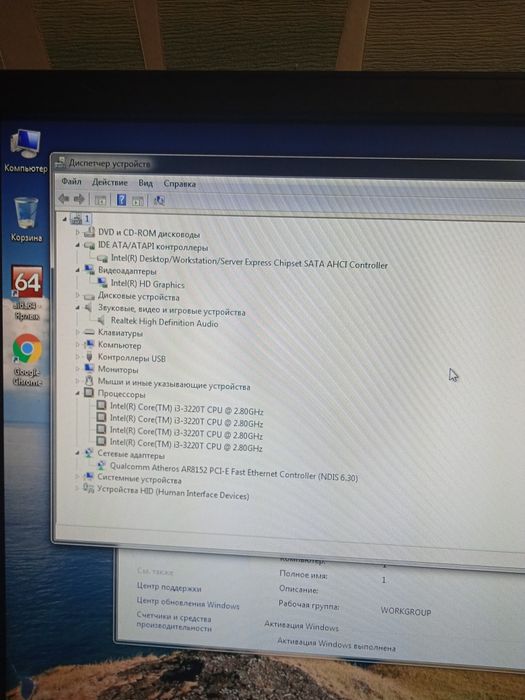Toggle the show/hide console tree toolbar icon
Image resolution: width=525 pixels, height=700 pixels.
100,200
